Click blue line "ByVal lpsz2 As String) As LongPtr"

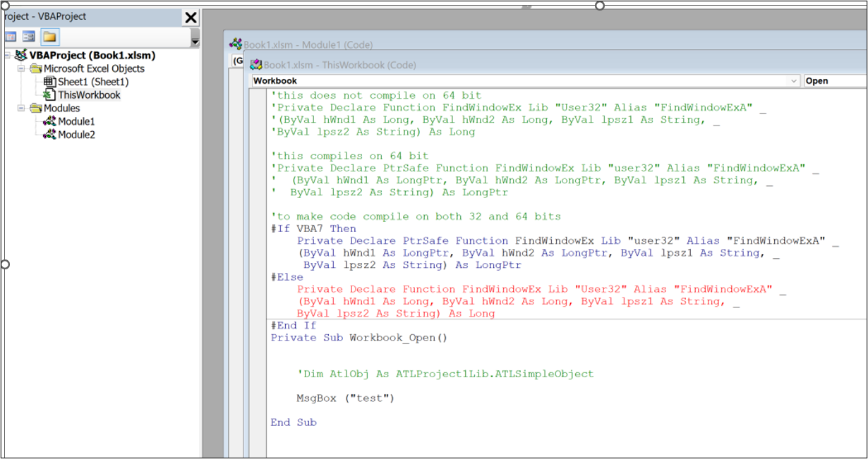pyautogui.click(x=412, y=265)
